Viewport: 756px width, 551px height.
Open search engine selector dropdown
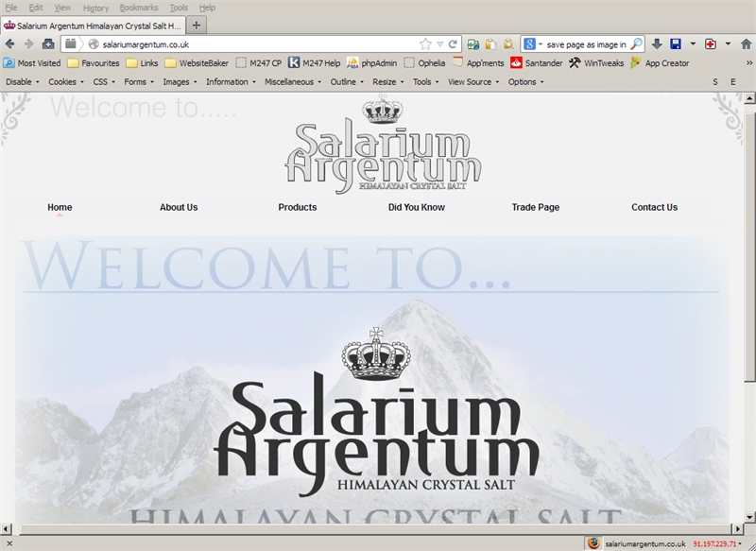533,43
